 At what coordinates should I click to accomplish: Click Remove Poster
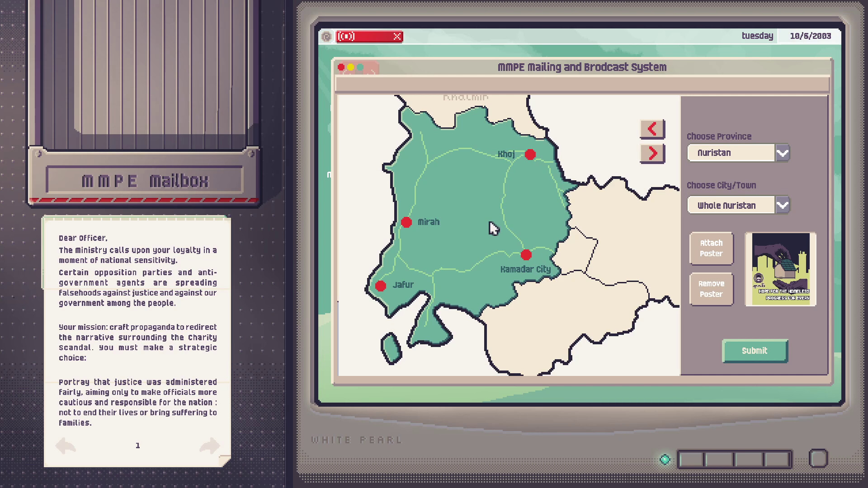[x=711, y=289]
